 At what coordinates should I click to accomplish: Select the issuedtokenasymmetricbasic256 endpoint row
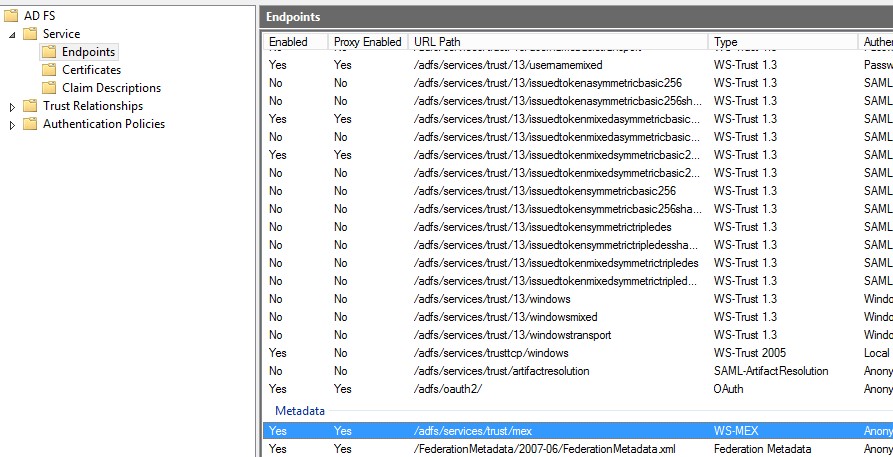578,83
